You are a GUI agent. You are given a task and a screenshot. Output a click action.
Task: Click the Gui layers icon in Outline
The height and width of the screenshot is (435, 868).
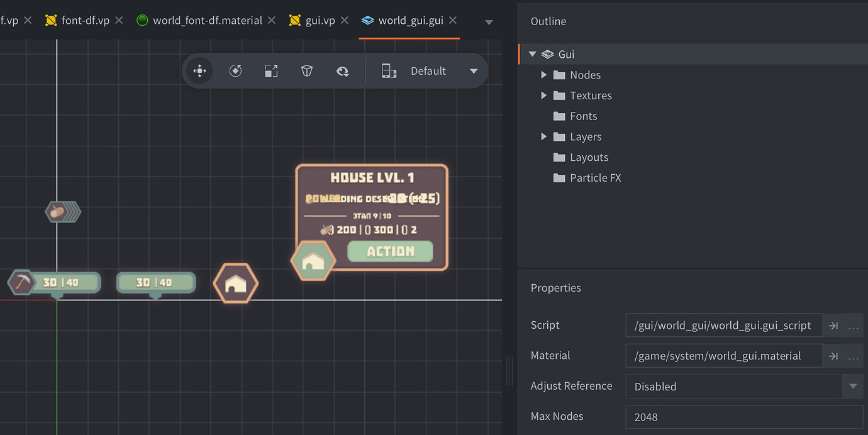(547, 54)
